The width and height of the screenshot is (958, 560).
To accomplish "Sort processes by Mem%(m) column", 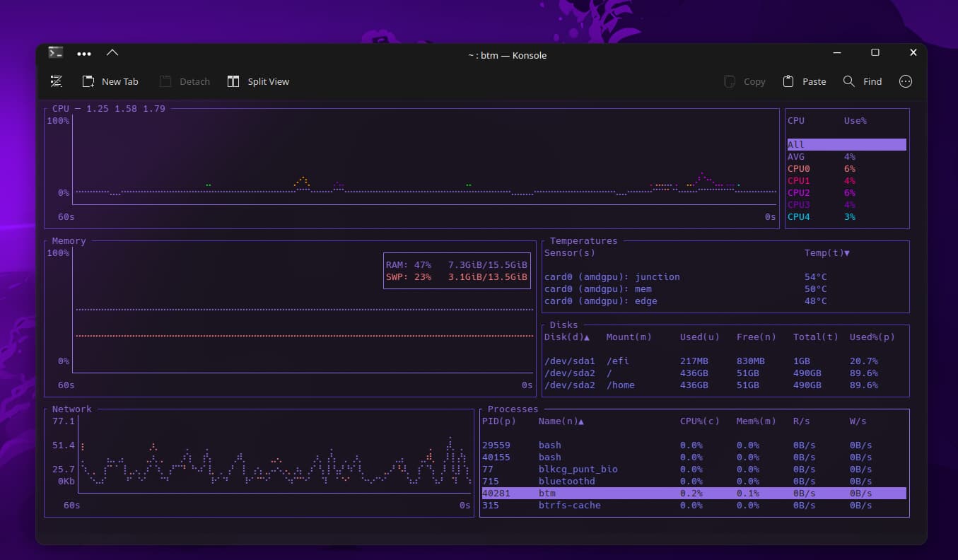I will tap(757, 421).
